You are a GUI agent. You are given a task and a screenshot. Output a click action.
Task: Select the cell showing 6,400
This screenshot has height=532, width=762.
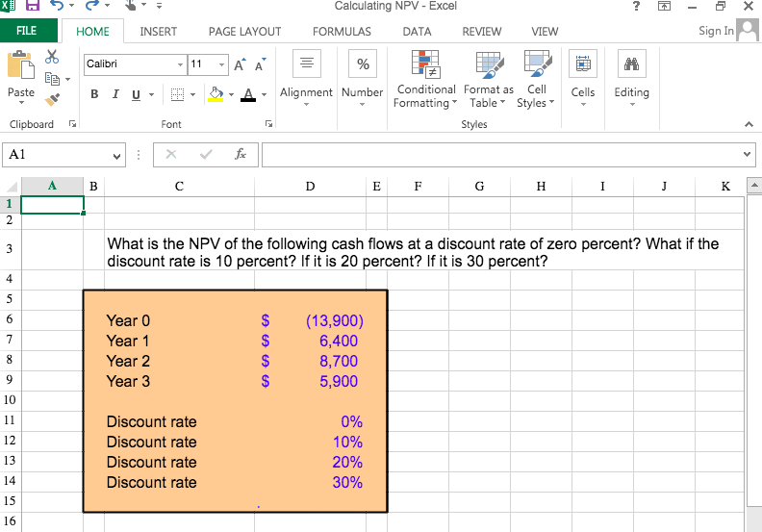(311, 341)
